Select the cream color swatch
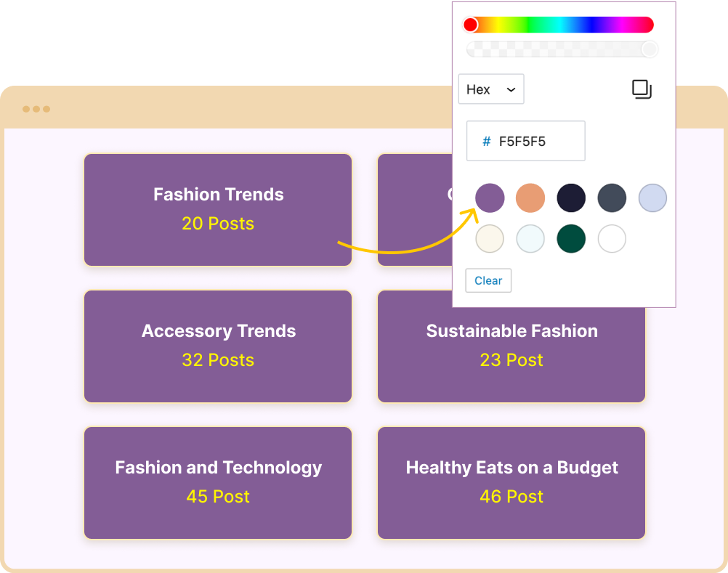The width and height of the screenshot is (728, 573). [490, 238]
